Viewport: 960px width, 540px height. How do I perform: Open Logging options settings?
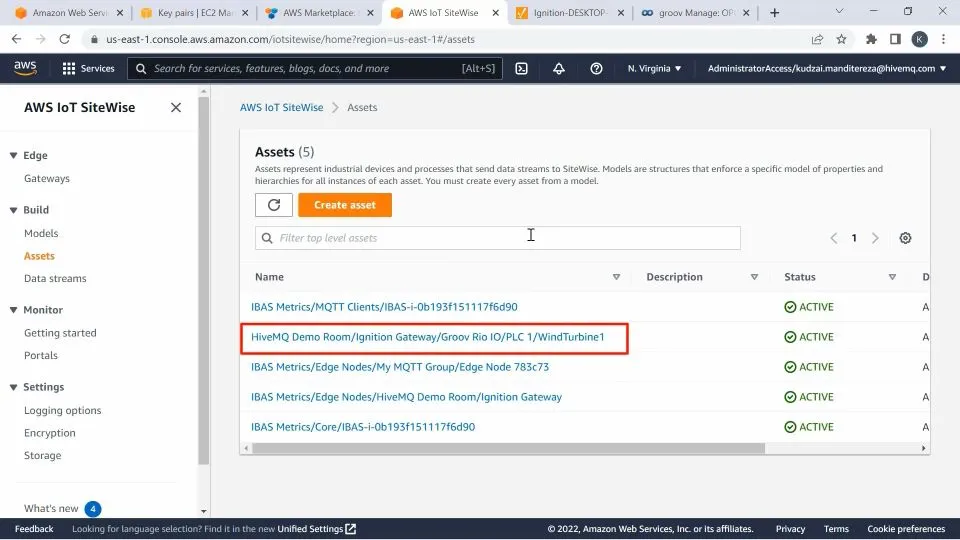tap(62, 411)
